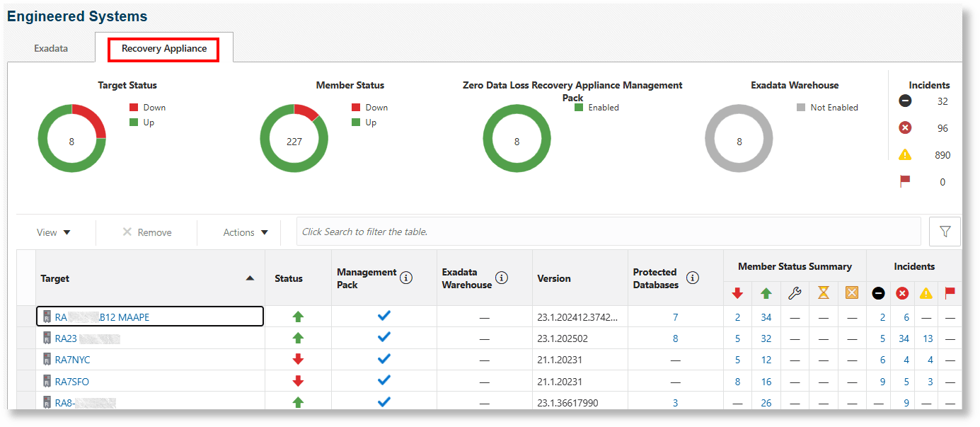
Task: Click the gray Not Enabled legend swatch
Action: [x=801, y=108]
